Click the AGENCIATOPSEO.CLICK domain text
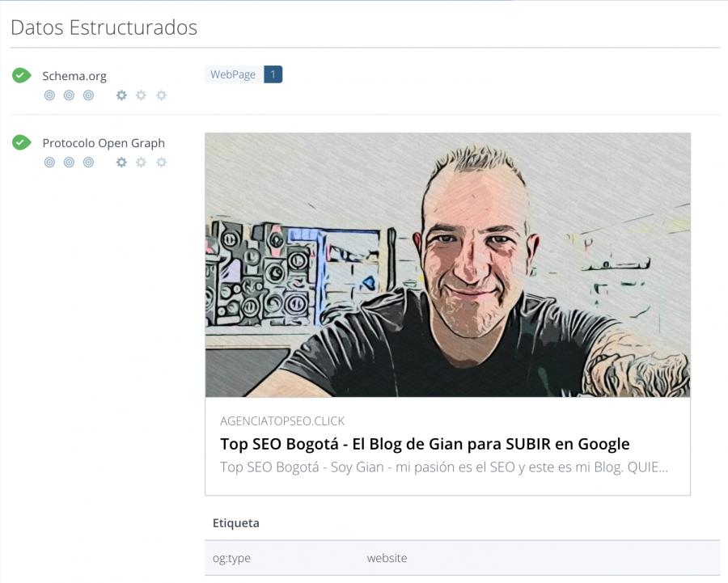The height and width of the screenshot is (583, 728). (x=282, y=421)
